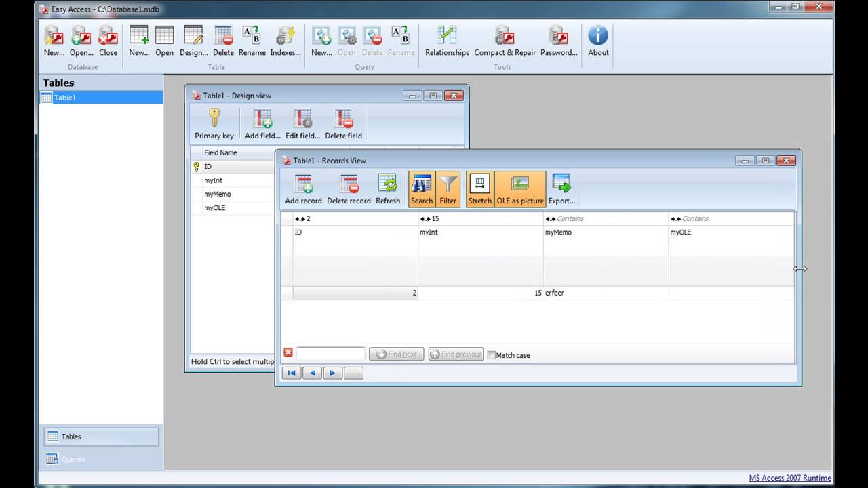The height and width of the screenshot is (488, 868).
Task: Delete field in Design view window
Action: [343, 124]
